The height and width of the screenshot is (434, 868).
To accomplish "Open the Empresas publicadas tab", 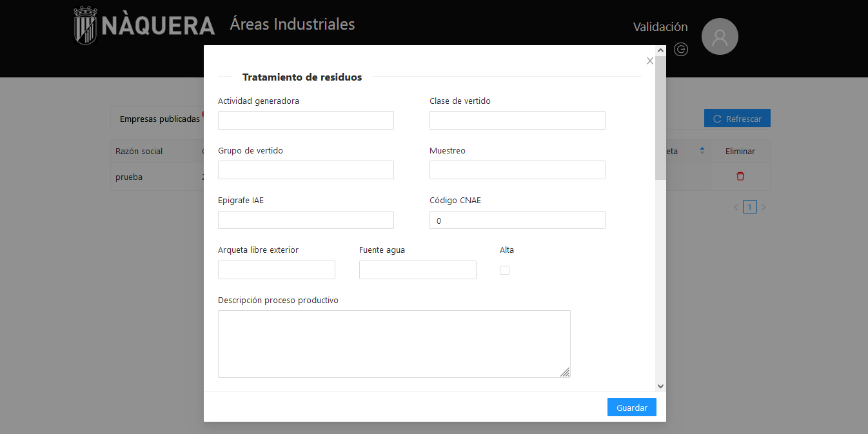I will click(x=159, y=119).
